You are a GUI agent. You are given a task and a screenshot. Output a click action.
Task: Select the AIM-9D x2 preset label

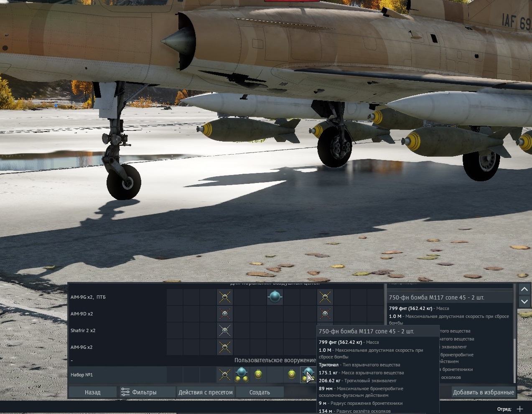(x=82, y=314)
